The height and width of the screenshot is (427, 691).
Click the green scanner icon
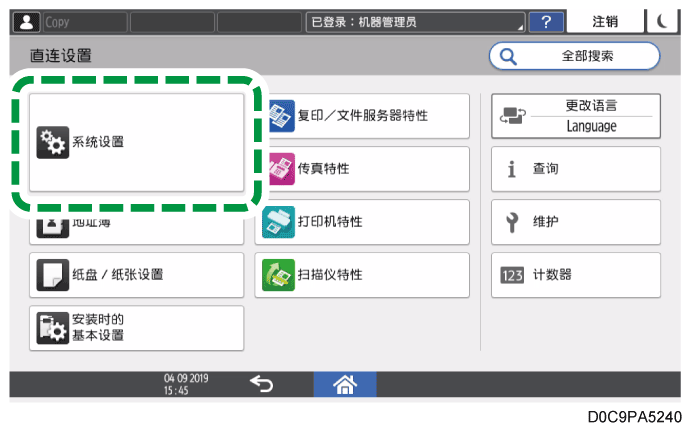coord(278,275)
